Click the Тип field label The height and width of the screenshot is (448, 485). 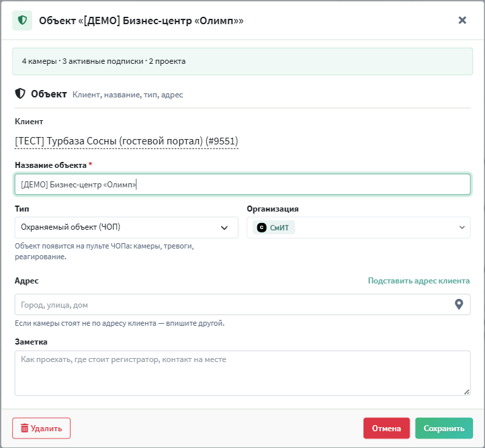coord(22,209)
